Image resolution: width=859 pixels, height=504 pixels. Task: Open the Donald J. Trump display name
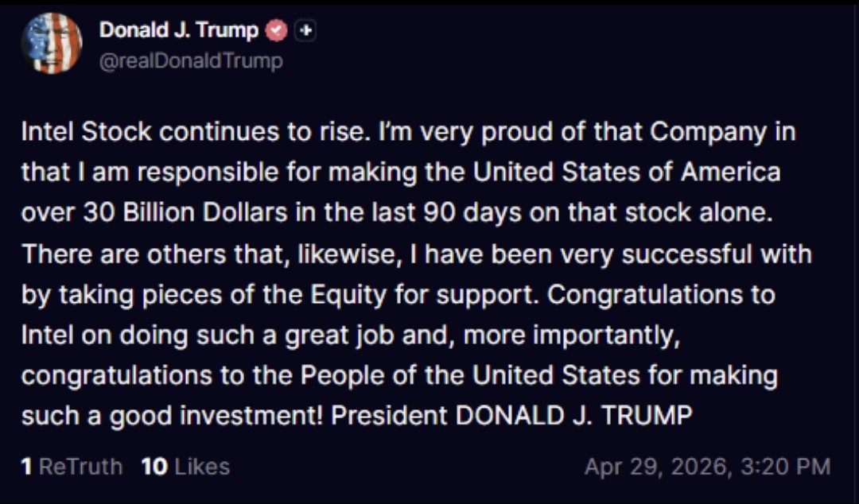click(179, 29)
